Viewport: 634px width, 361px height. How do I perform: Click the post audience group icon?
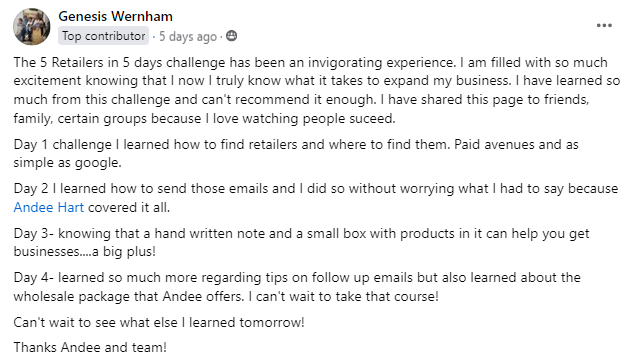point(231,36)
